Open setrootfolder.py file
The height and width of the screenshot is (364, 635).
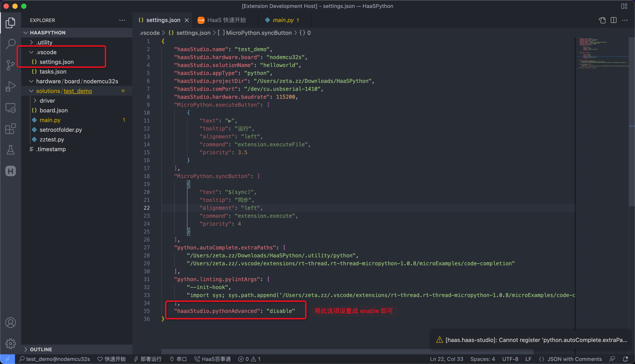tap(77, 130)
